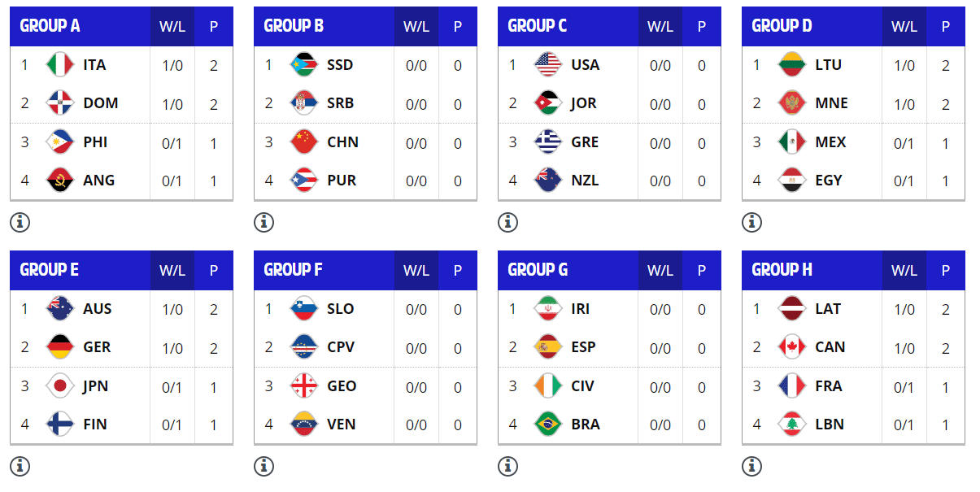The image size is (980, 492).
Task: Open the SRB team link
Action: [340, 103]
